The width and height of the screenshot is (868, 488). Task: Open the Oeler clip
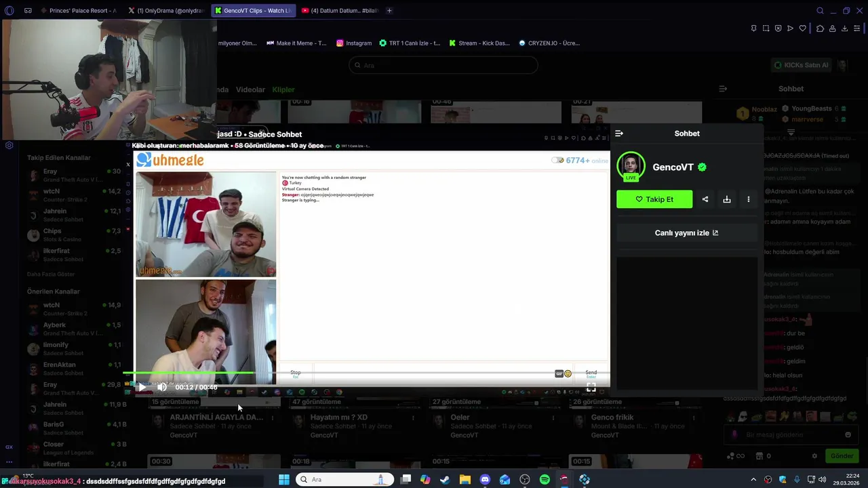(460, 418)
